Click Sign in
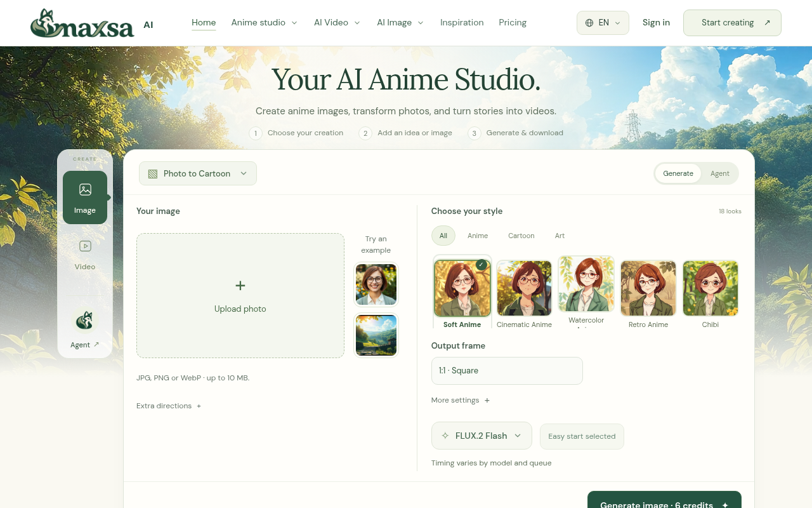This screenshot has width=812, height=508. [x=656, y=23]
